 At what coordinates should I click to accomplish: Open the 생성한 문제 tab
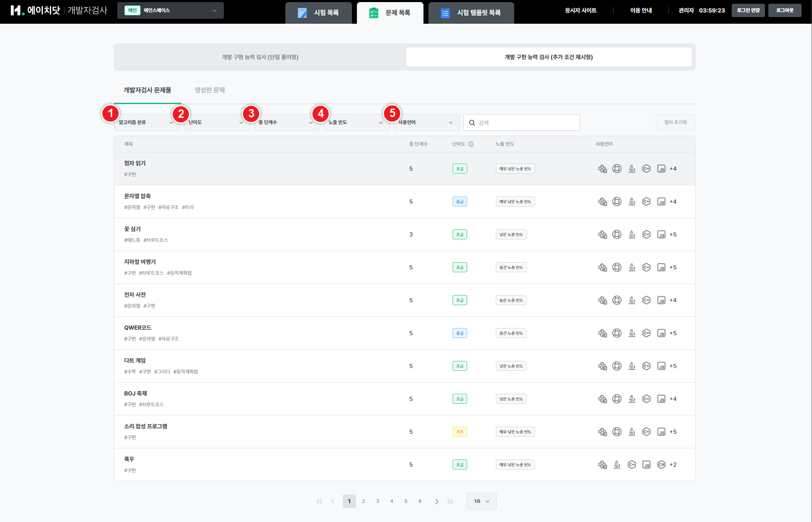click(x=210, y=90)
